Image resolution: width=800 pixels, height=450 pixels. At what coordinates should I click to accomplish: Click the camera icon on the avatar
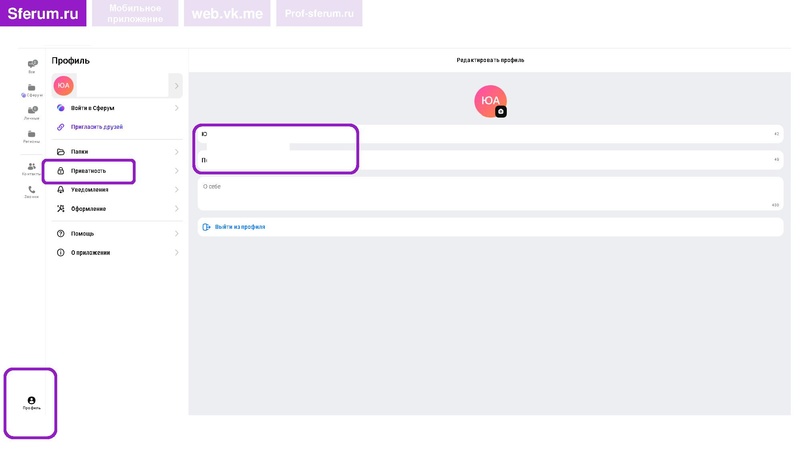(x=501, y=112)
